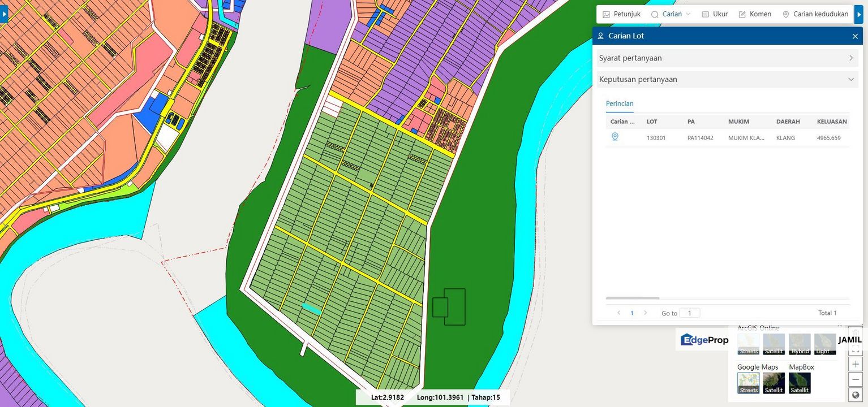The image size is (868, 407).
Task: Go to page 1 in pagination
Action: 632,313
